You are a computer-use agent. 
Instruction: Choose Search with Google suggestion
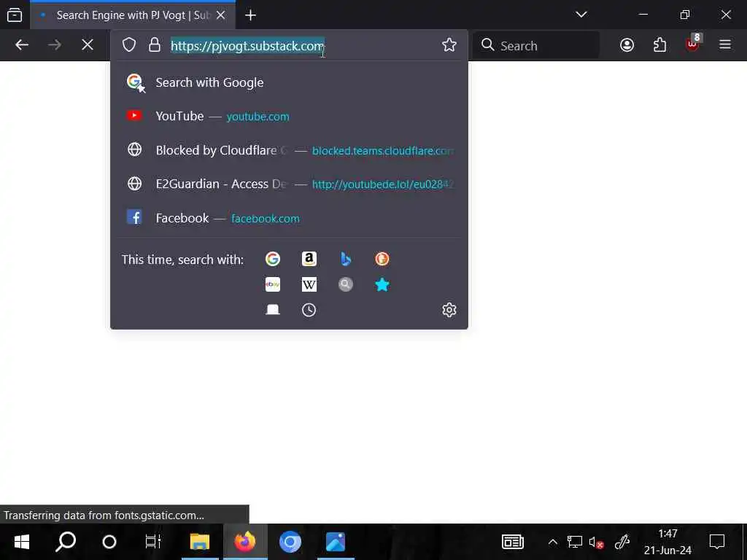click(x=289, y=82)
